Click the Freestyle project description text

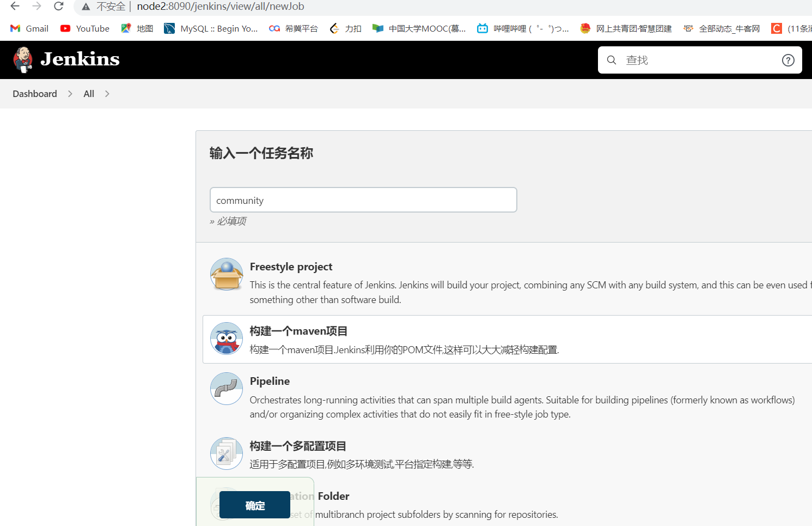click(531, 292)
